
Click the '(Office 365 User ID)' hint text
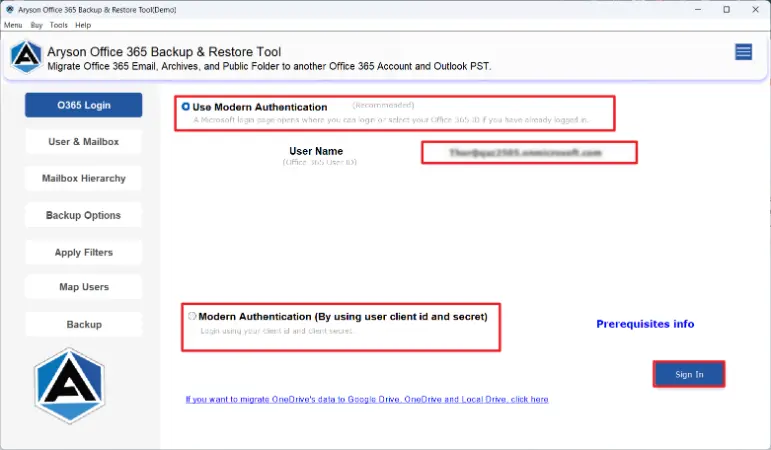(320, 162)
